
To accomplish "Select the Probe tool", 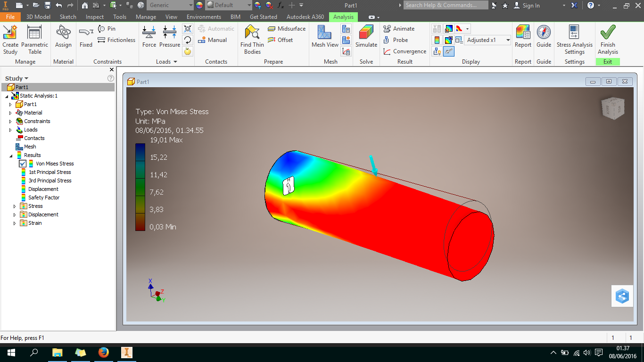I will 396,40.
